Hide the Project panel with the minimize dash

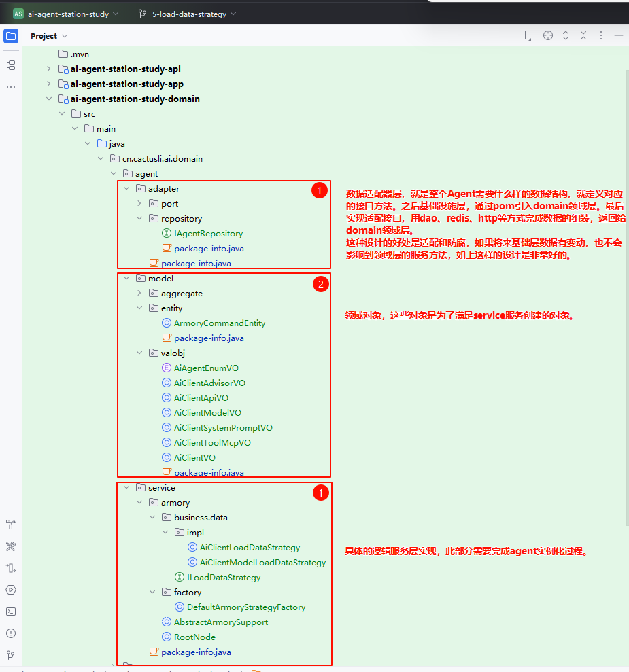point(618,35)
